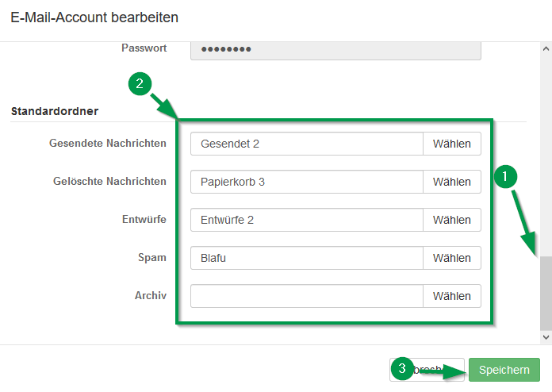This screenshot has width=552, height=392.
Task: Open Wählen picker for Spam folder
Action: [x=452, y=258]
